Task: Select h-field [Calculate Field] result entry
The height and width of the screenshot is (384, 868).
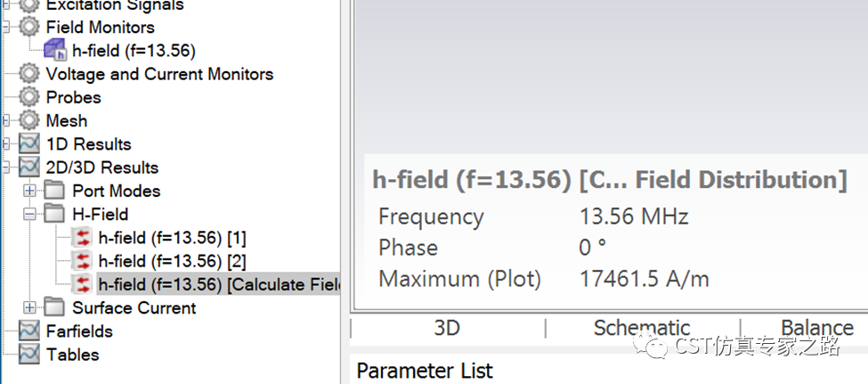Action: click(219, 284)
